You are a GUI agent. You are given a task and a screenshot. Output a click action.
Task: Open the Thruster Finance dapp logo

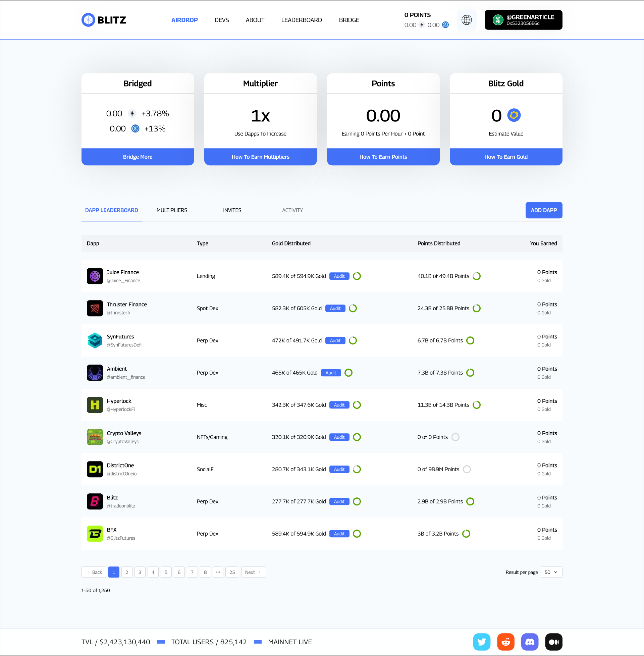95,309
